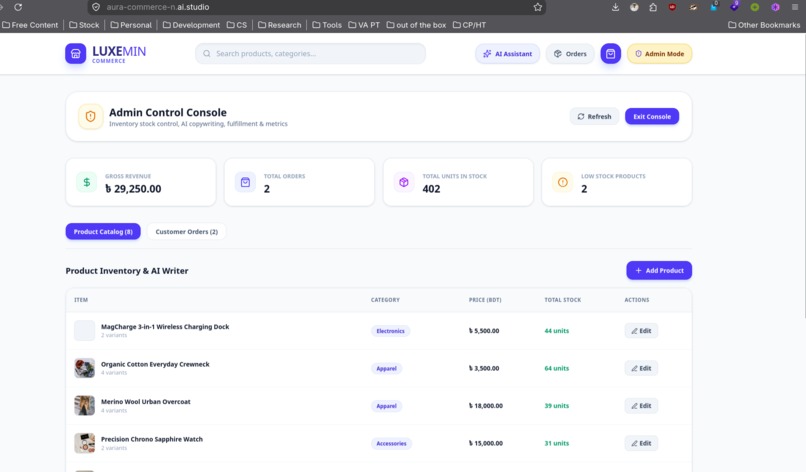806x472 pixels.
Task: Click the Electronics category badge
Action: coord(390,331)
